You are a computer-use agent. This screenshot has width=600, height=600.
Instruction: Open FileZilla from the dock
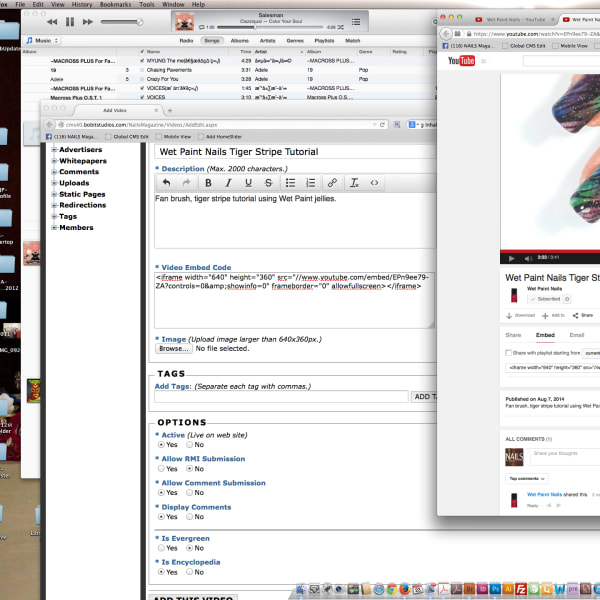[x=521, y=589]
